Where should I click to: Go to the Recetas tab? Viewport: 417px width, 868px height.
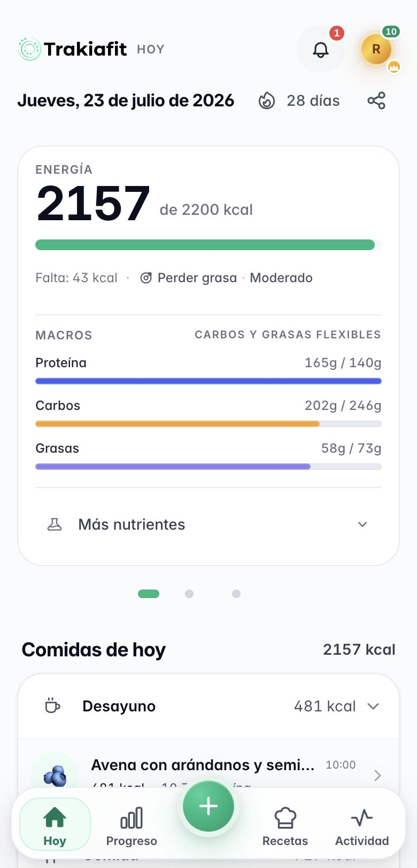pos(285,826)
